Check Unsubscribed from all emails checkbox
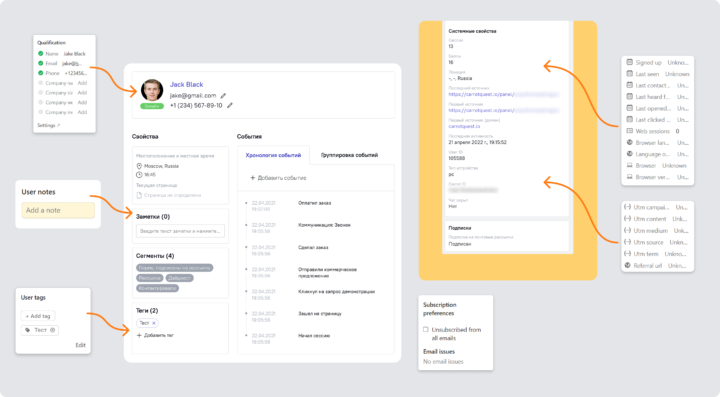 coord(426,330)
